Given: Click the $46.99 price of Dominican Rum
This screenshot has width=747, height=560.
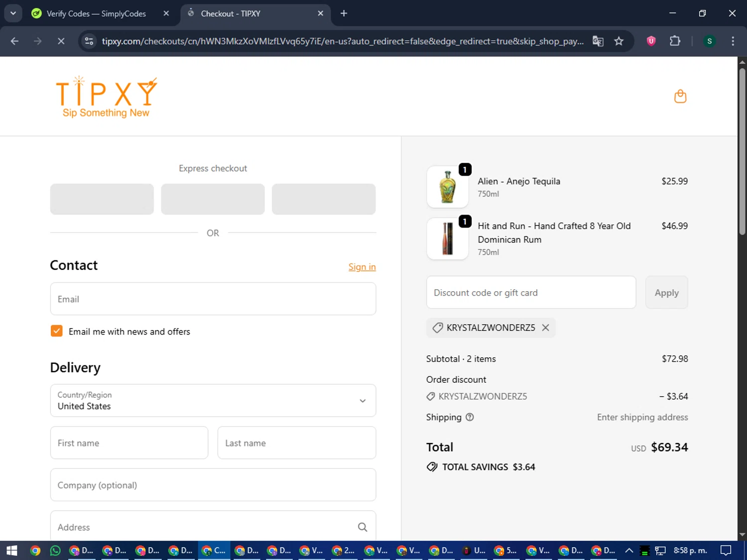Looking at the screenshot, I should point(674,226).
